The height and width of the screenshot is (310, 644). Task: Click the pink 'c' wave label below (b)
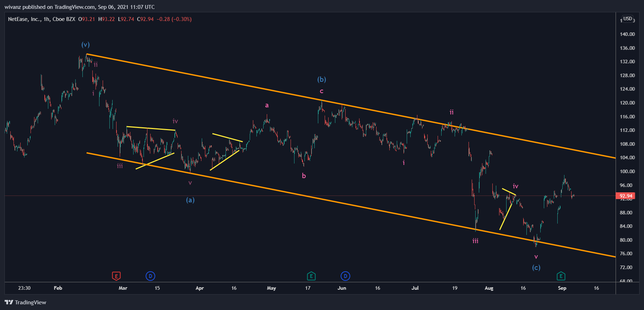(321, 91)
